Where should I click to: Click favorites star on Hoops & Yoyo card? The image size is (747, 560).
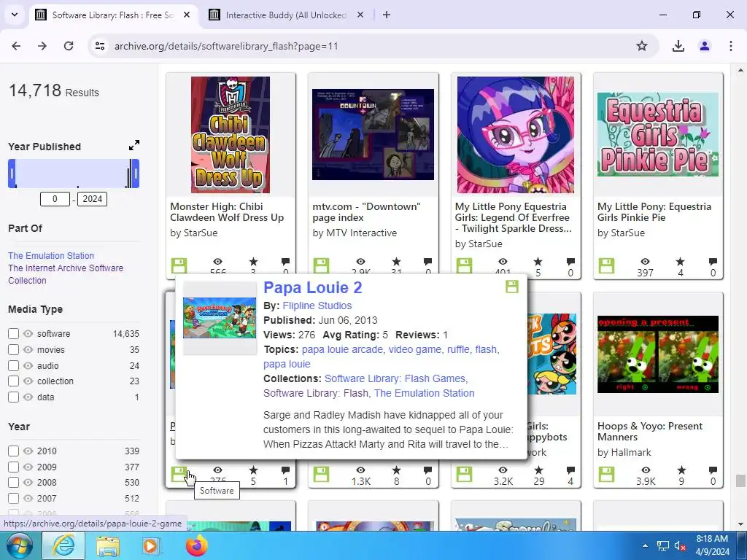[681, 470]
